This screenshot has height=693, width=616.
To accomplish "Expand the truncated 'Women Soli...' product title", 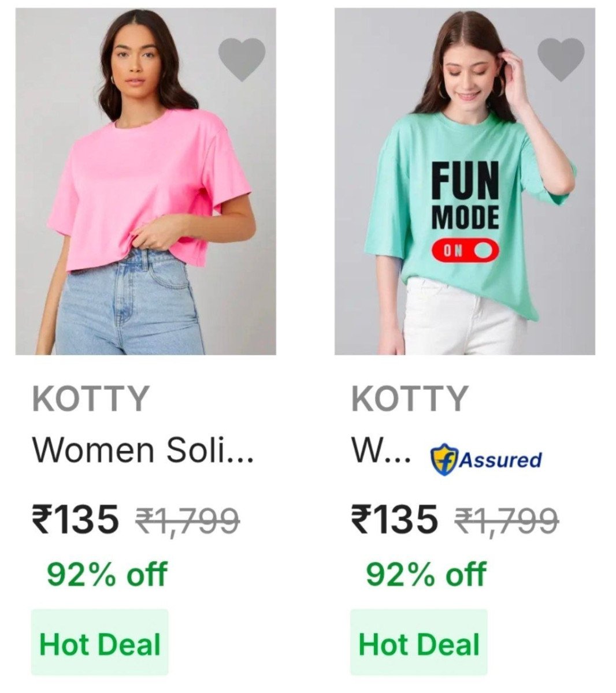I will pos(142,450).
